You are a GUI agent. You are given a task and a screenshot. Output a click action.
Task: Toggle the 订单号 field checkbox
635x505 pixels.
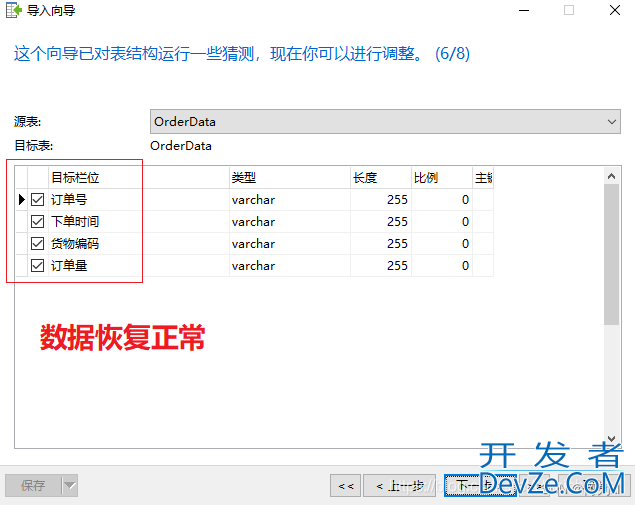pyautogui.click(x=38, y=200)
